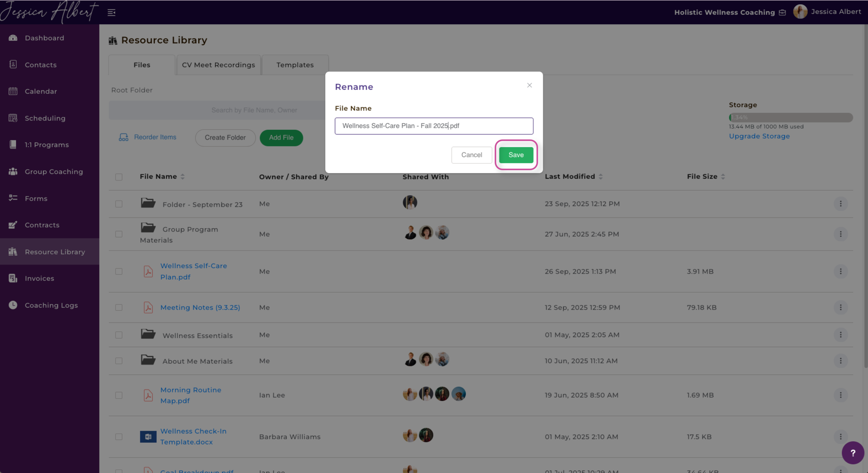Click the Dashboard sidebar icon
868x473 pixels.
[13, 38]
